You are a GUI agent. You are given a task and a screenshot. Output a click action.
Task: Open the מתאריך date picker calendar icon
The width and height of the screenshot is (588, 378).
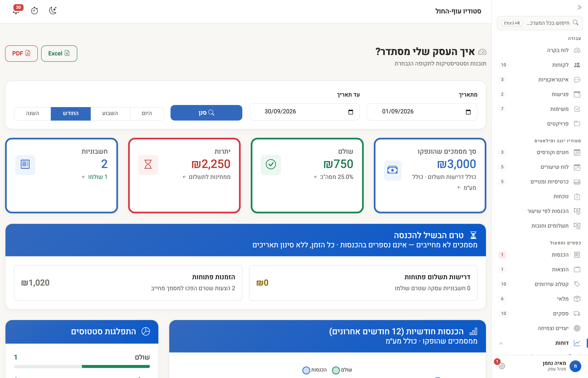tap(468, 112)
